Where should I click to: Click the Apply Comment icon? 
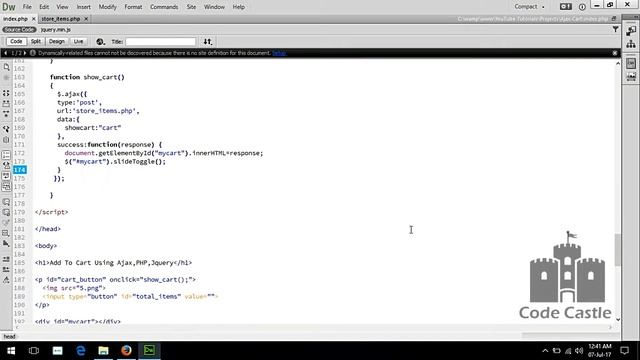[6, 202]
